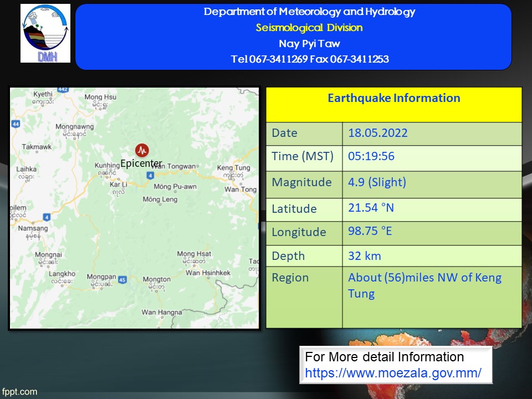Click route 4 shield near Wan Tongwan
The width and height of the screenshot is (532, 399).
pyautogui.click(x=150, y=176)
